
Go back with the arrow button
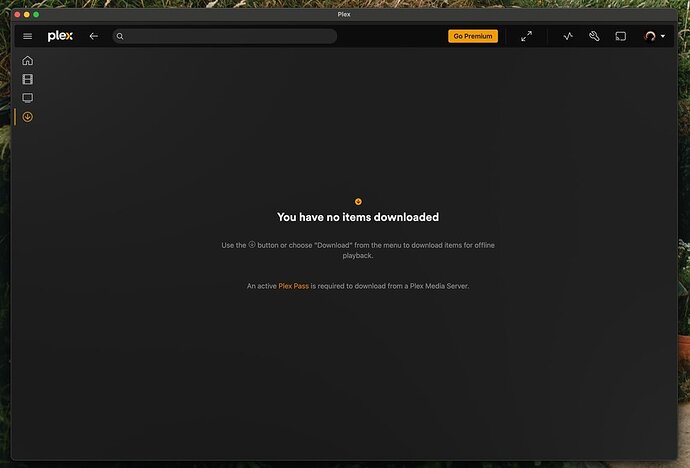click(x=93, y=36)
